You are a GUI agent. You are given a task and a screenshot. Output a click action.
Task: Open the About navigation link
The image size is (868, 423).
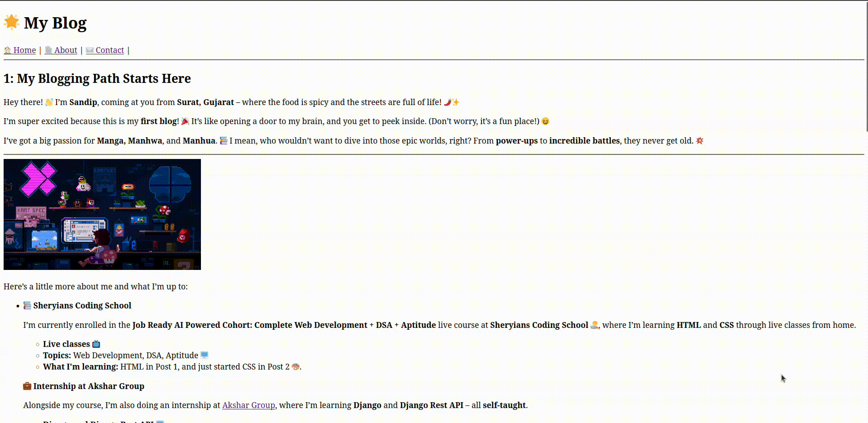point(61,50)
